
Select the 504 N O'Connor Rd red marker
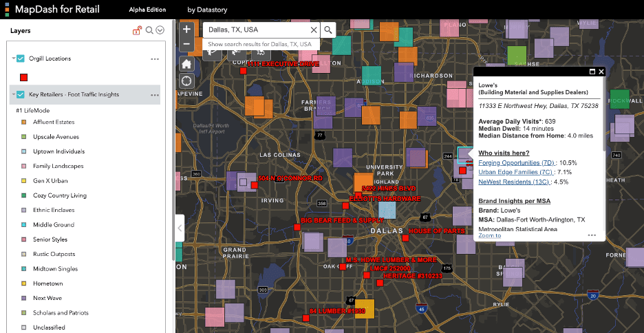pyautogui.click(x=255, y=185)
